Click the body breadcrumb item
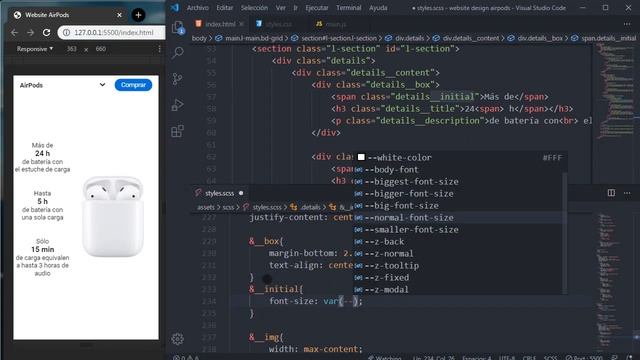Image resolution: width=640 pixels, height=360 pixels. 199,38
